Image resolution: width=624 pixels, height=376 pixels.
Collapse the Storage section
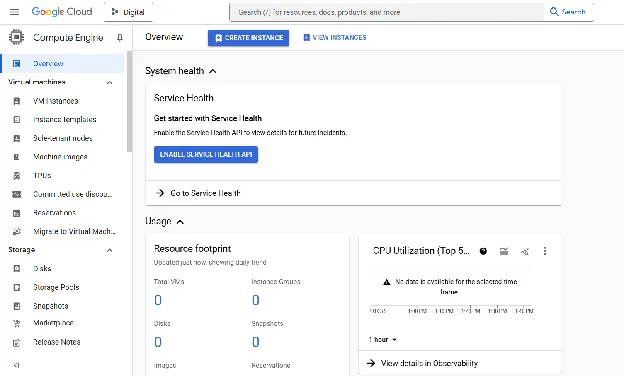[x=109, y=250]
